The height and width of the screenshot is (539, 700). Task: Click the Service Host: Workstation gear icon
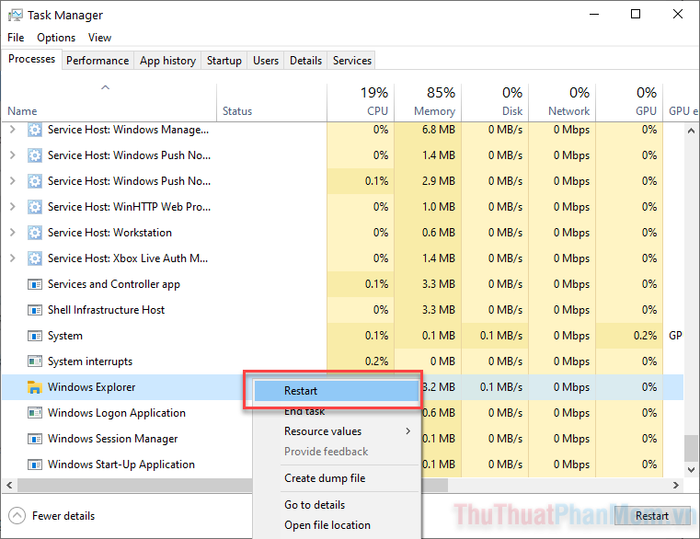[x=35, y=233]
